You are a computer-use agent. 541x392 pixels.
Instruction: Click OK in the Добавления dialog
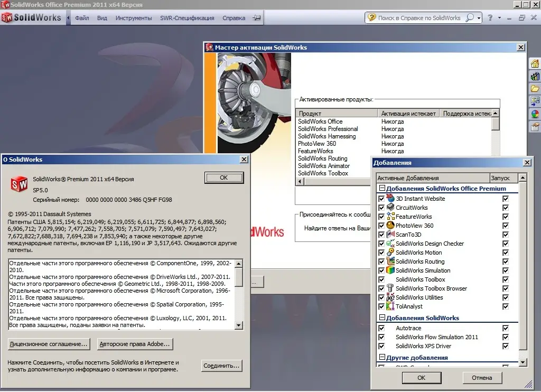(x=421, y=378)
